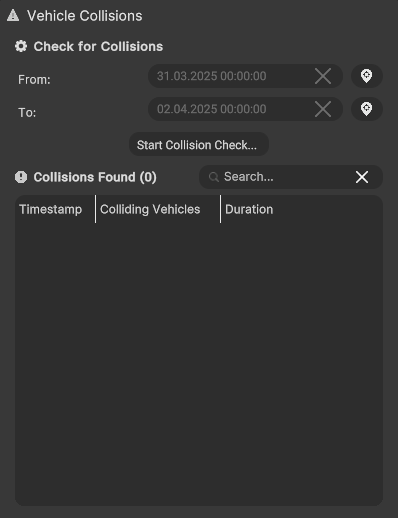Clear the search field with X
Screen dimensions: 398x518
(362, 177)
